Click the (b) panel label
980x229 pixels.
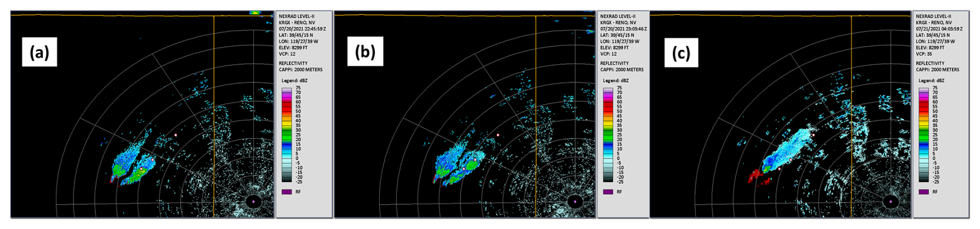click(365, 52)
